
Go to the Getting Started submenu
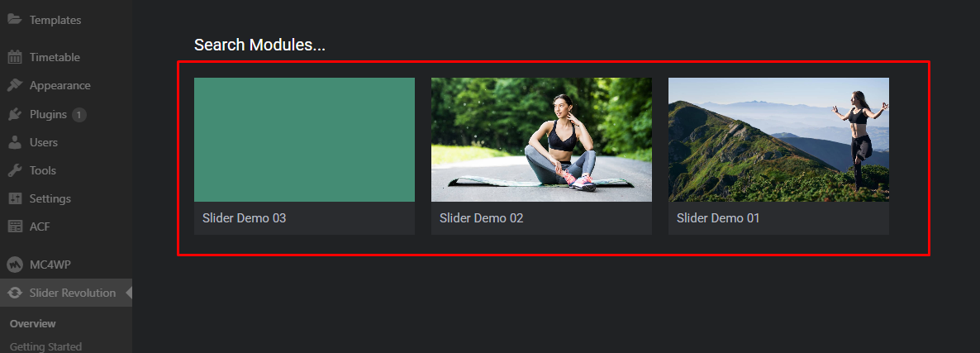tap(45, 346)
